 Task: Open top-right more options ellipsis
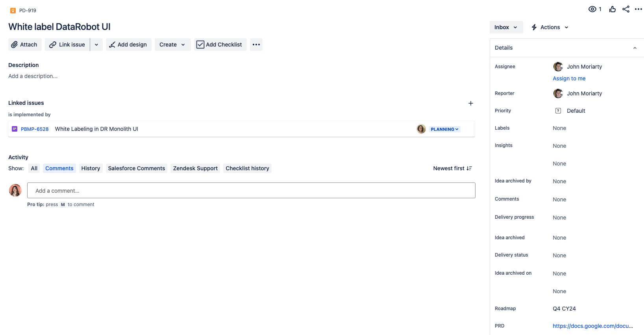point(638,9)
